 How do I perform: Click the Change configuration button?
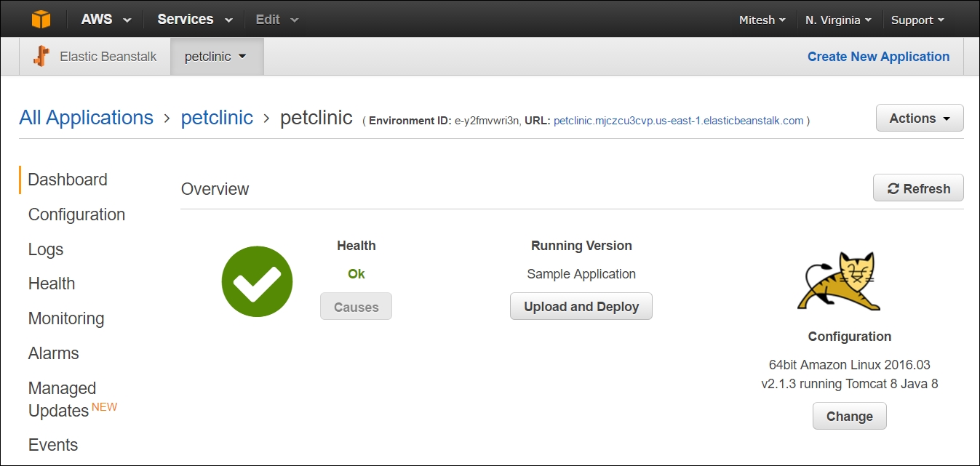tap(850, 417)
